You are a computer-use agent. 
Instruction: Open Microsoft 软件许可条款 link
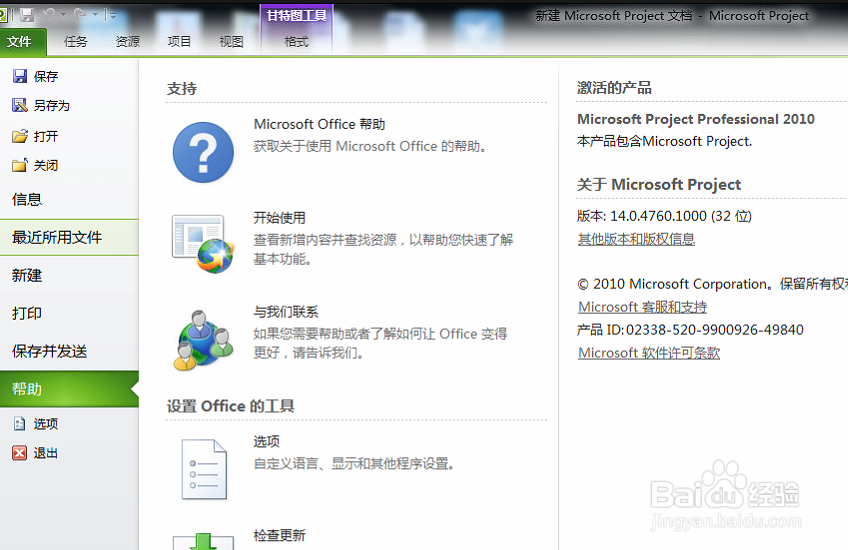[x=649, y=353]
